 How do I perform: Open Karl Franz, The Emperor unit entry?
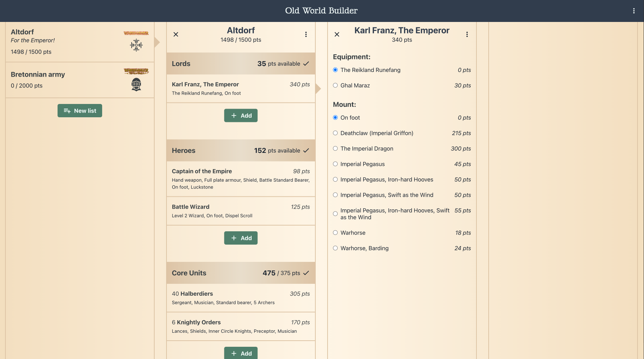click(x=241, y=88)
